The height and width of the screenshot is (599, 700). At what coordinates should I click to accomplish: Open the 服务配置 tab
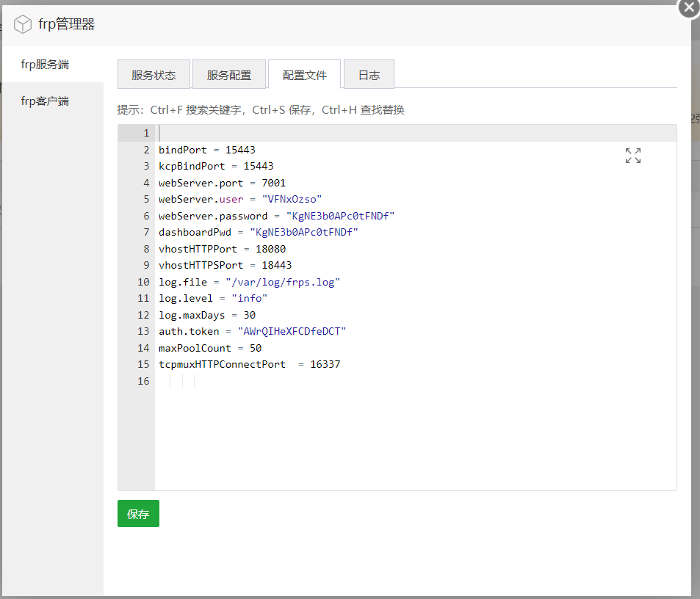click(229, 75)
